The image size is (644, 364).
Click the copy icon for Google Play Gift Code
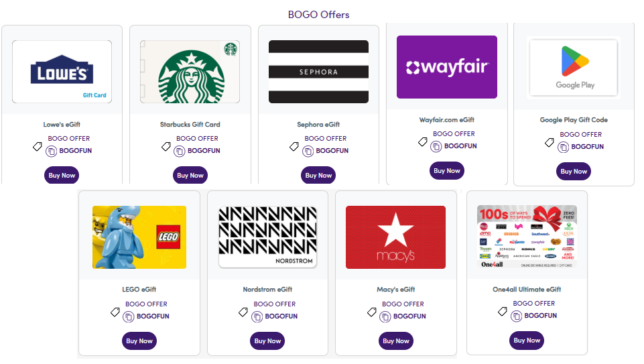[564, 147]
